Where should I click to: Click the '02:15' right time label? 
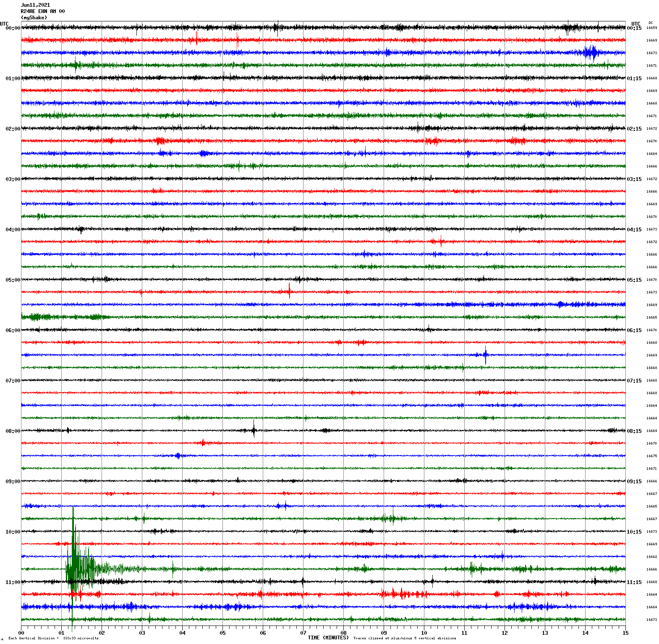[634, 129]
